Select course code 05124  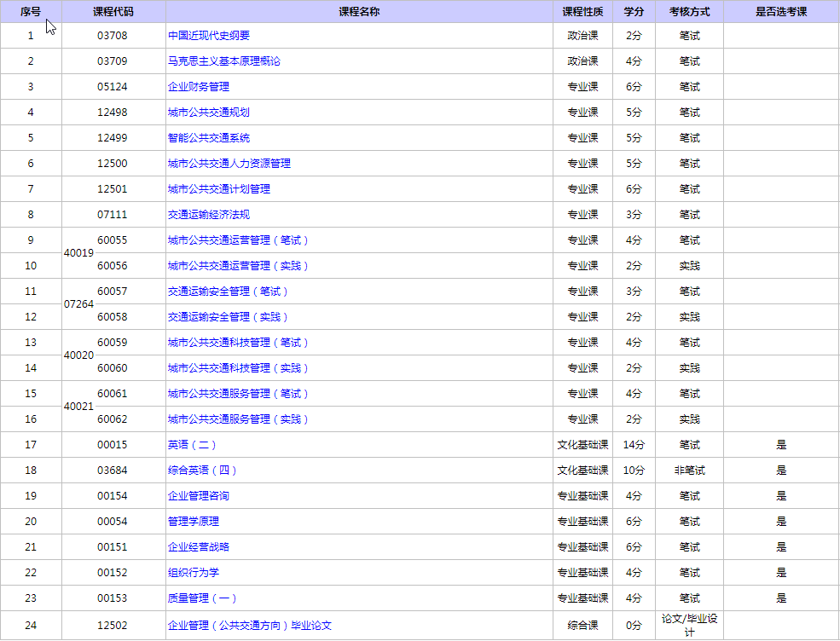pyautogui.click(x=113, y=87)
